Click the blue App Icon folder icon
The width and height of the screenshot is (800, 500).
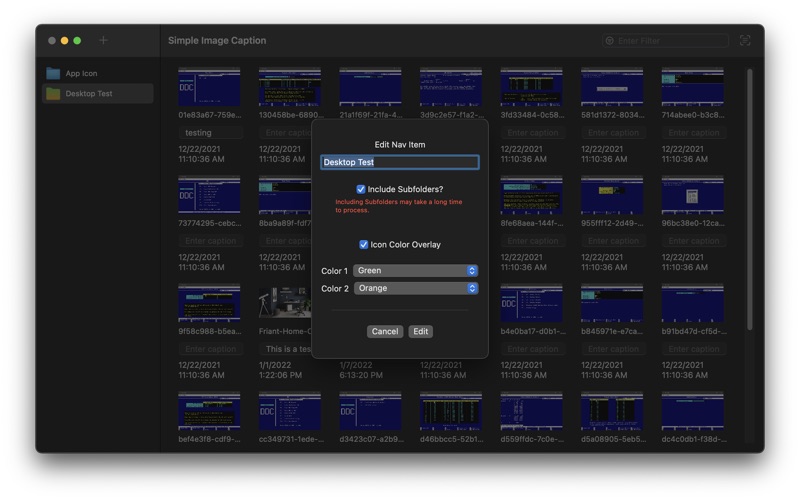click(53, 73)
